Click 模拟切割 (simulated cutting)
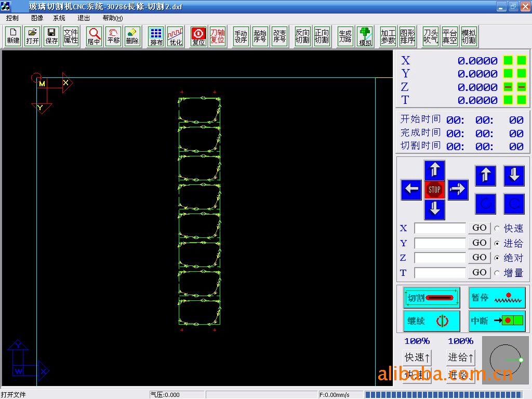Viewport: 532px width, 399px height. (x=469, y=36)
